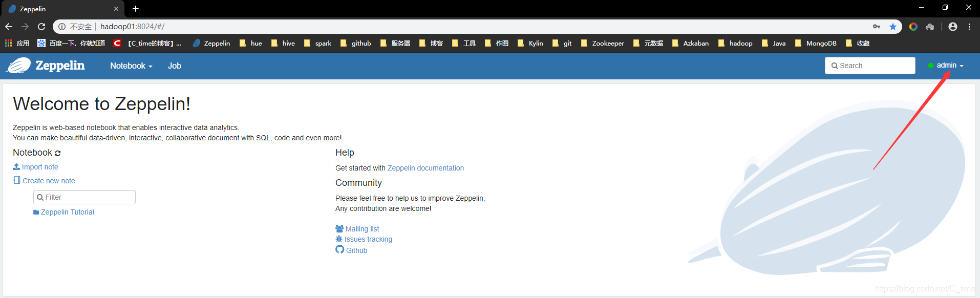
Task: Click the Zeppelin logo in the navbar
Action: point(45,66)
